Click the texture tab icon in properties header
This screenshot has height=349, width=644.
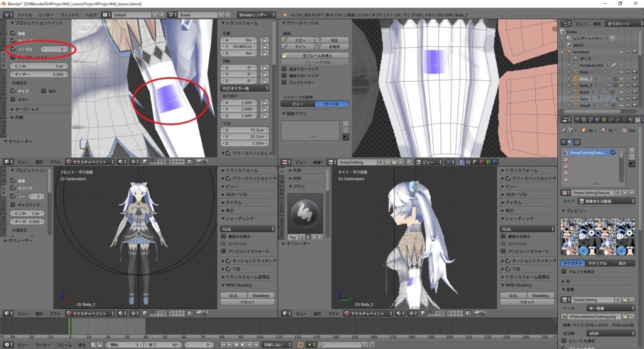[638, 120]
